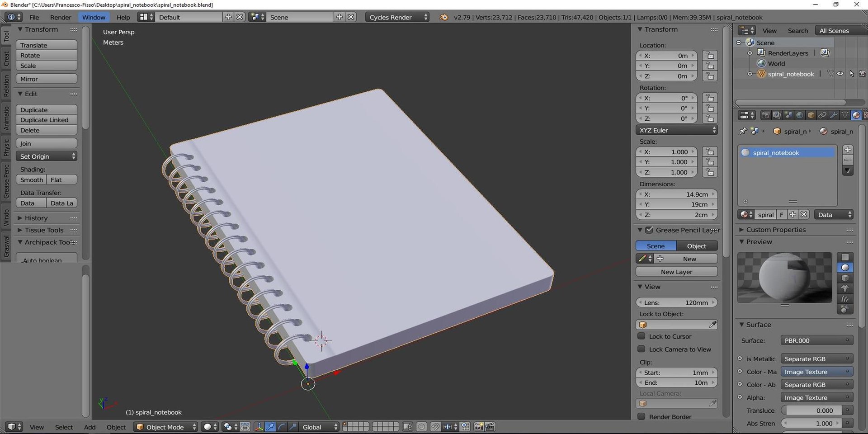Click the Lens 120mm field
The height and width of the screenshot is (434, 868).
pyautogui.click(x=677, y=302)
